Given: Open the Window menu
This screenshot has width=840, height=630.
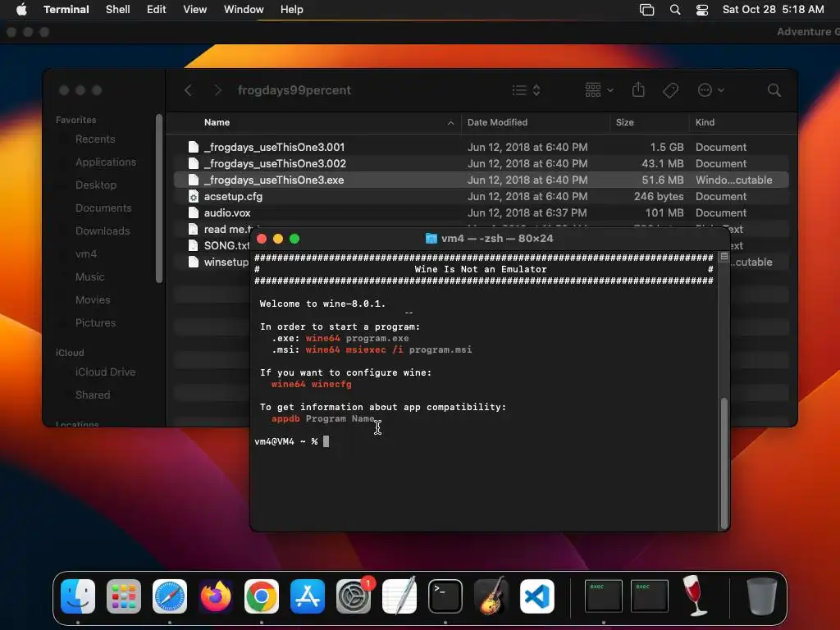Looking at the screenshot, I should pos(244,10).
